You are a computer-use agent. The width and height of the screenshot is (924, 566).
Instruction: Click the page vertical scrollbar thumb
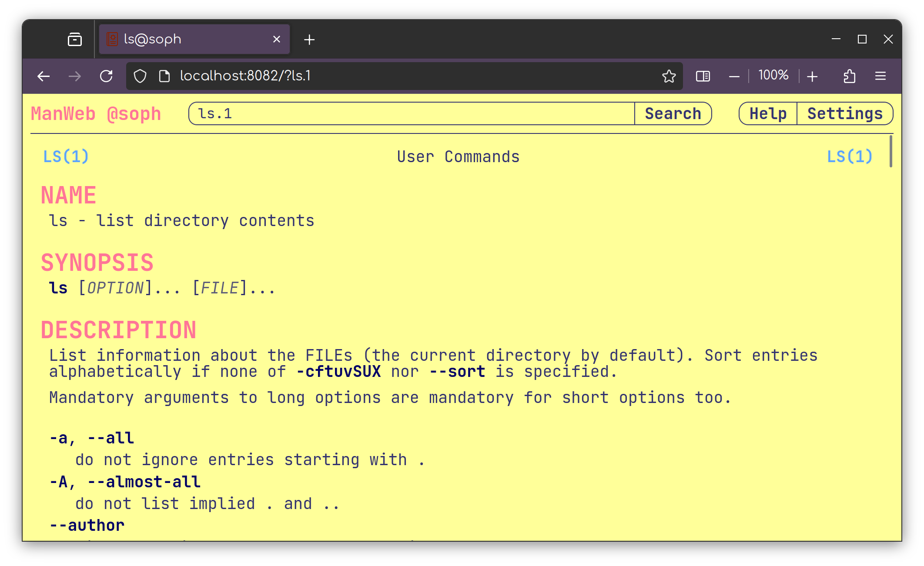point(891,151)
